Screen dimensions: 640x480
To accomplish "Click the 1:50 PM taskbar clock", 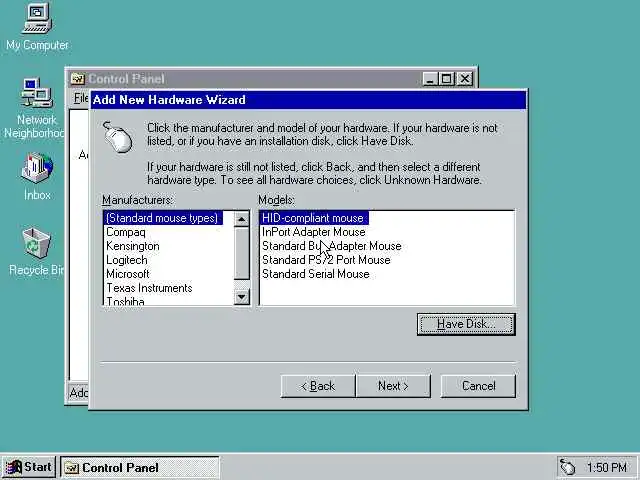I will [607, 467].
